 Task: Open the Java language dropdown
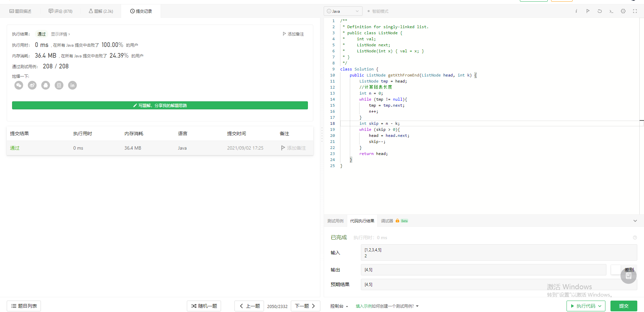pos(343,11)
